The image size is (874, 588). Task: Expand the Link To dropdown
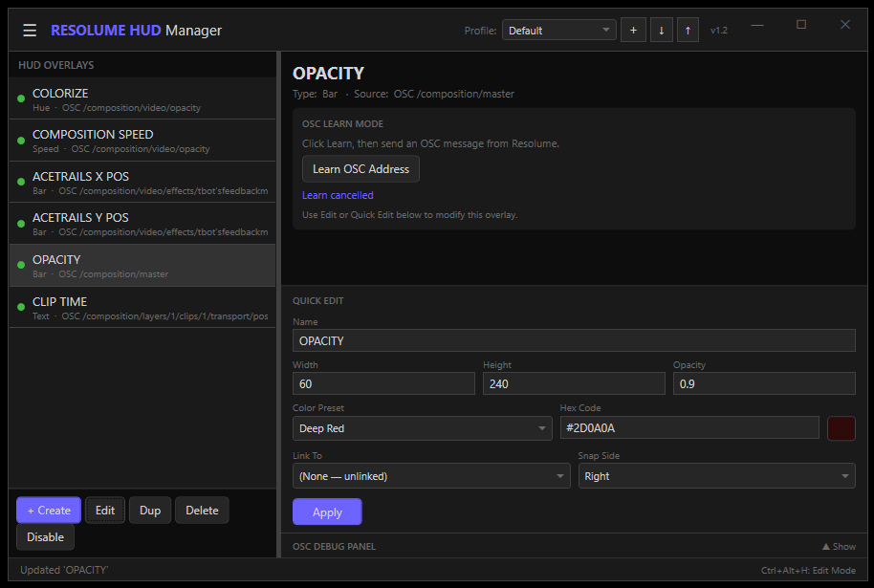tap(431, 476)
